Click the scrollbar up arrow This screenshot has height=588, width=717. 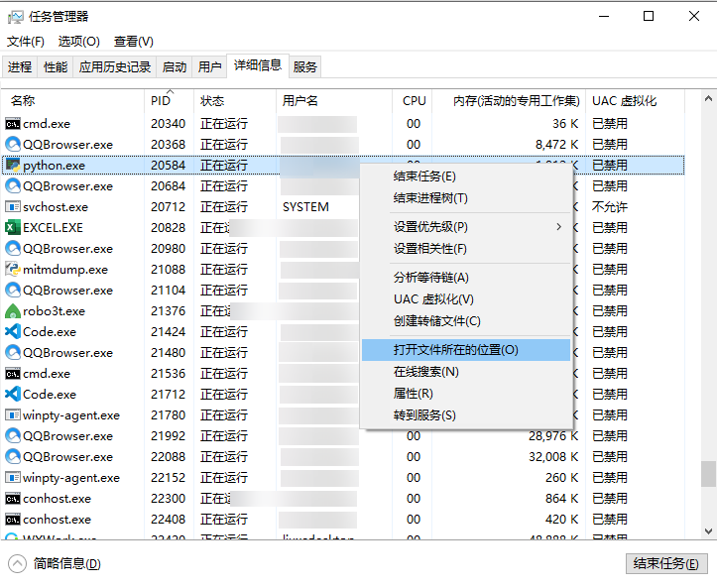[708, 98]
